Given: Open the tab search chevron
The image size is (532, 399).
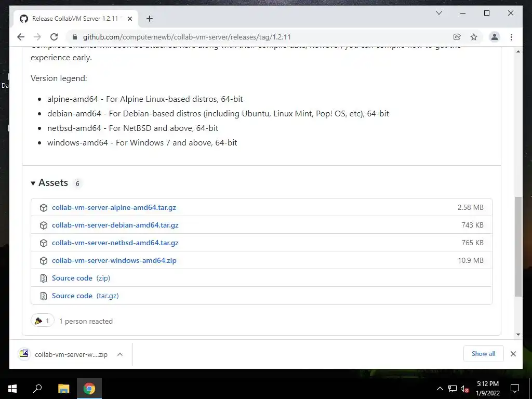Looking at the screenshot, I should (438, 13).
